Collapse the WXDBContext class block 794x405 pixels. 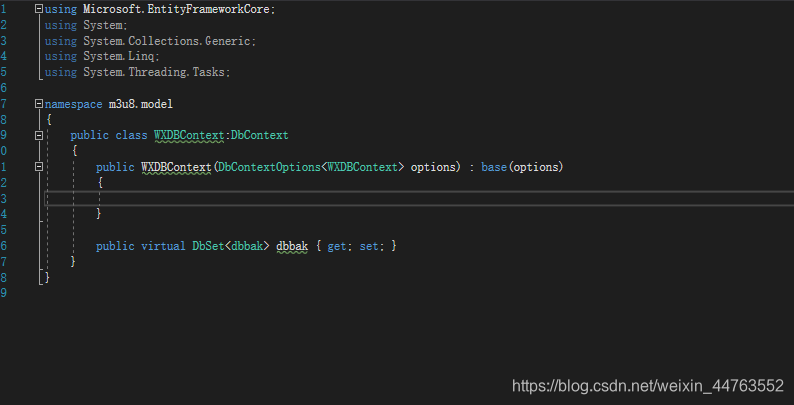tap(39, 135)
